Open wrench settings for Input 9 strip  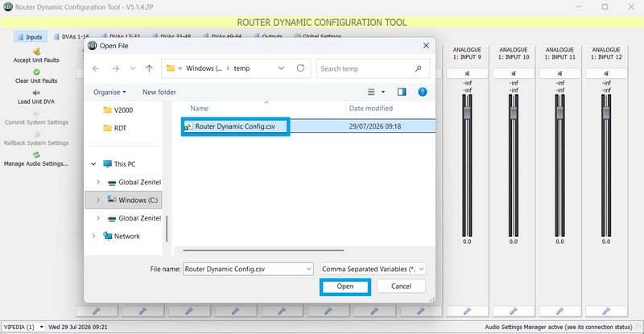pyautogui.click(x=467, y=311)
